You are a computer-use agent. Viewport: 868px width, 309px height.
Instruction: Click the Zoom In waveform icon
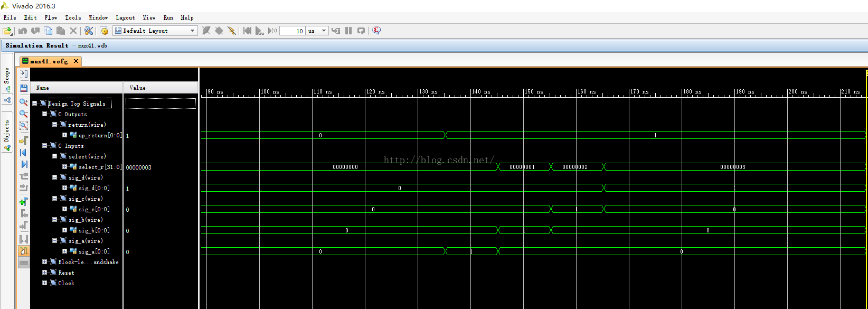tap(24, 101)
